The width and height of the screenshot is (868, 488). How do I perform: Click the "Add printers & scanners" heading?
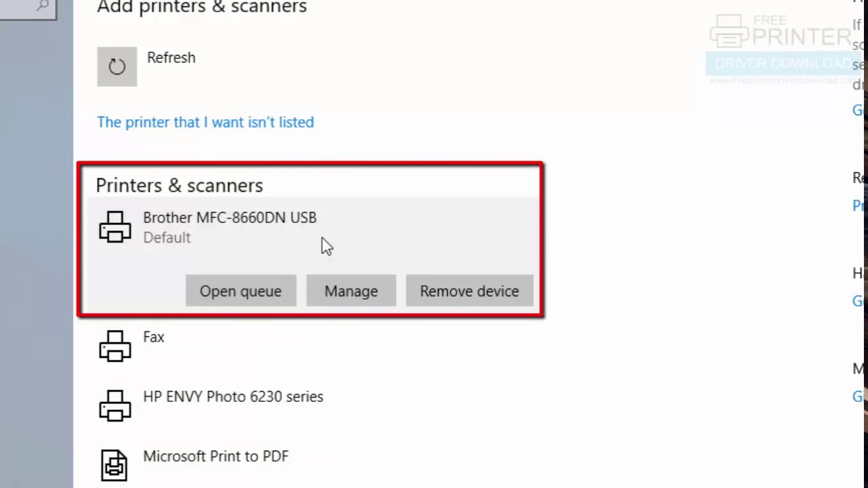coord(201,7)
